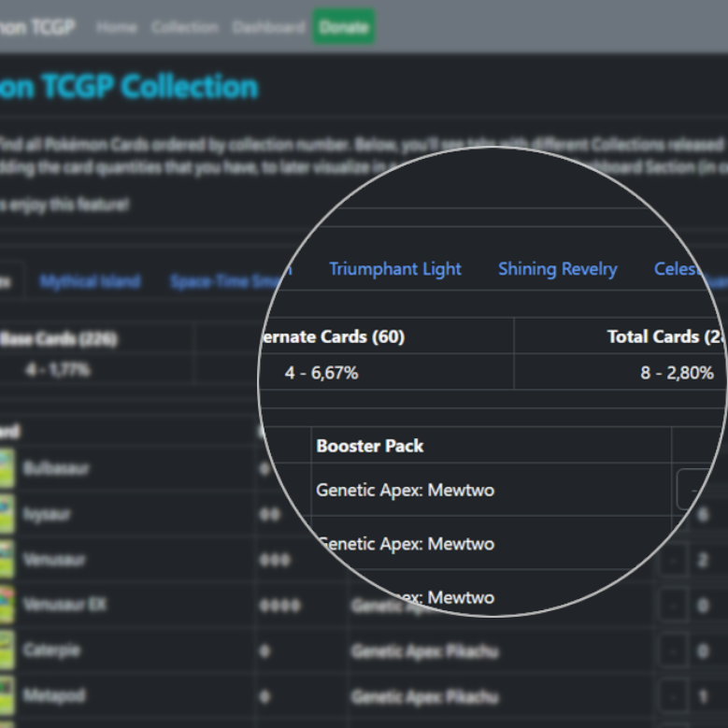
Task: Decrease quantity in the Metapod row
Action: (x=673, y=696)
